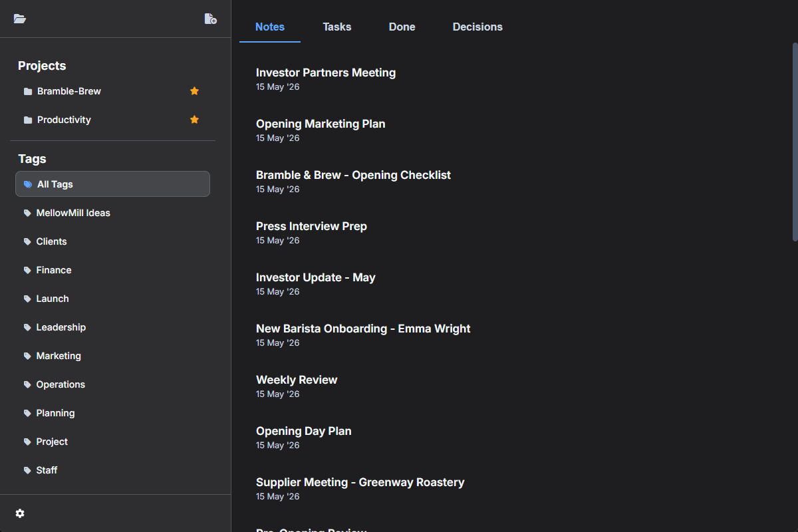Filter by the Planning tag
This screenshot has width=798, height=532.
(112, 413)
